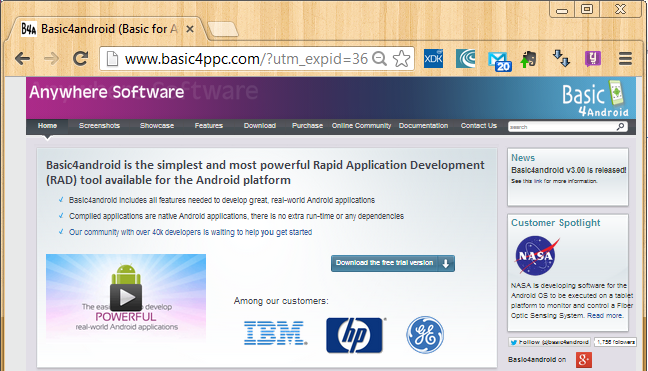Screen dimensions: 648x371
Task: Open the Screenshots menu item
Action: pos(99,126)
